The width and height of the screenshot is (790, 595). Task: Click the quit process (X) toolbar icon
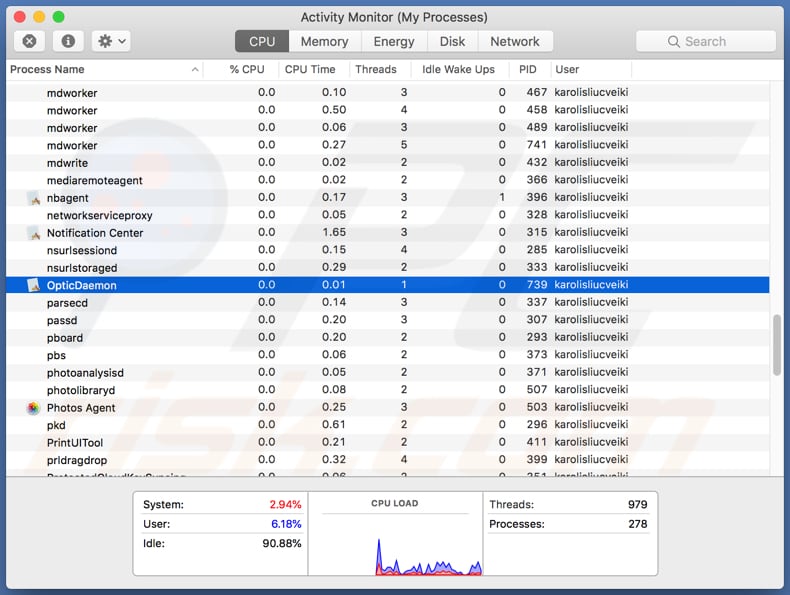[29, 41]
